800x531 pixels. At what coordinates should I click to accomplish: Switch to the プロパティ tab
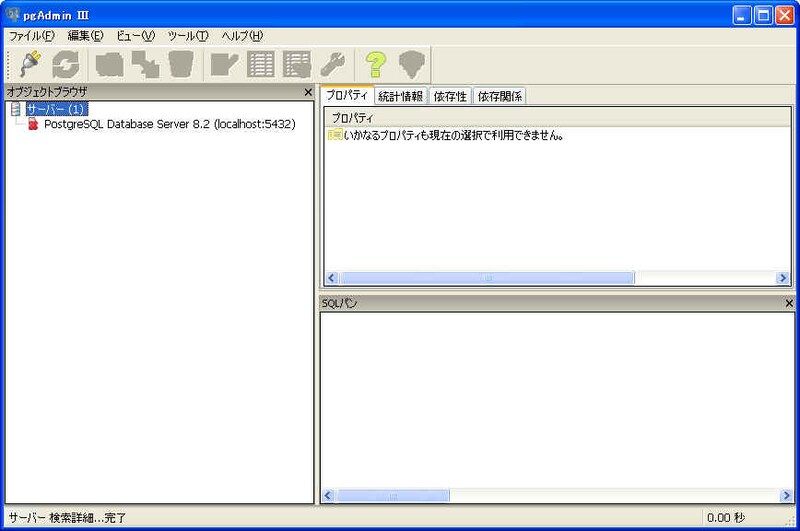(x=347, y=95)
